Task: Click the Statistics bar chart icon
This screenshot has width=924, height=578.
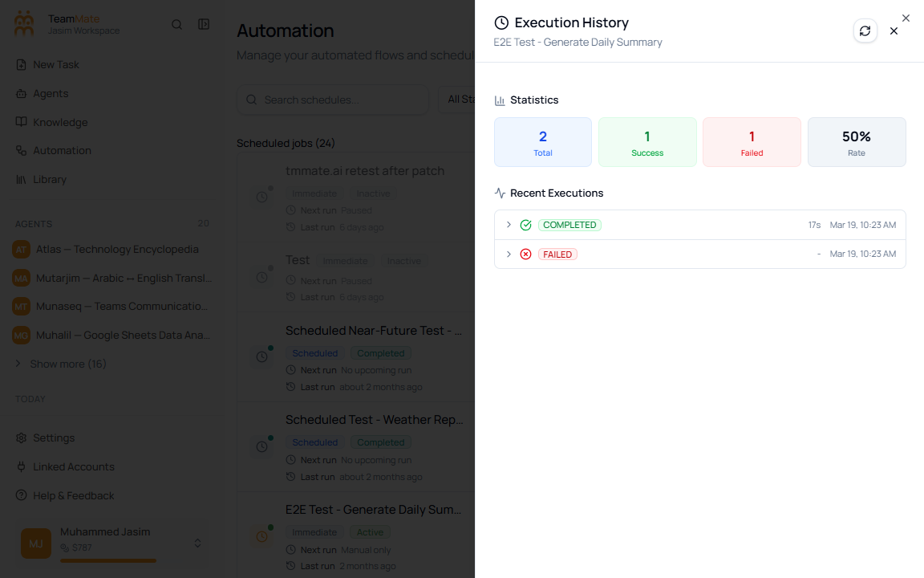Action: [500, 100]
